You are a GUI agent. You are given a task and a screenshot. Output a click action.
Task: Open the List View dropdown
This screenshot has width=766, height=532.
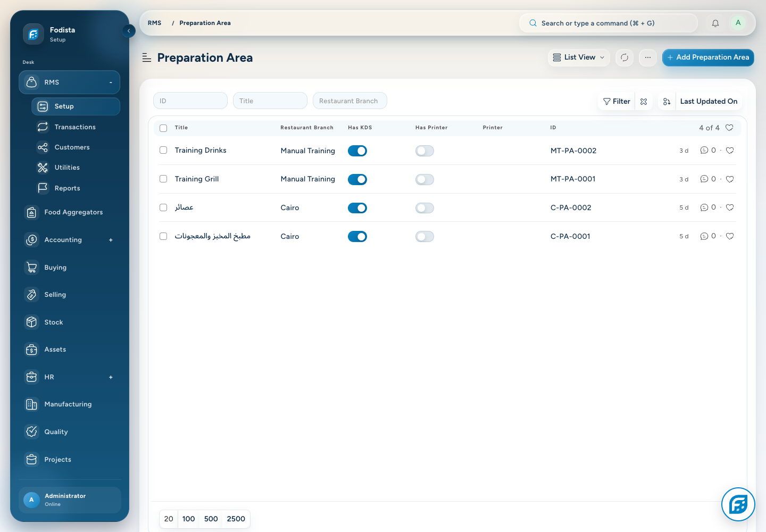click(x=579, y=57)
